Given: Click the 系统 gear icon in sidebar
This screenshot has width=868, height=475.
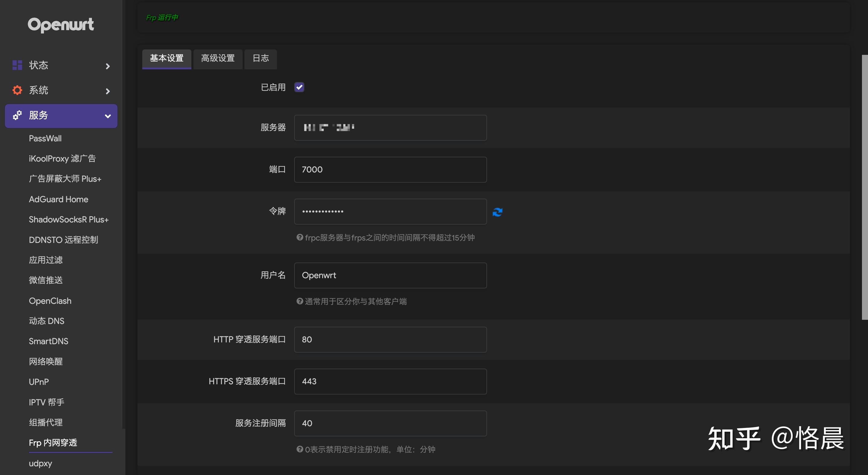Looking at the screenshot, I should coord(17,90).
